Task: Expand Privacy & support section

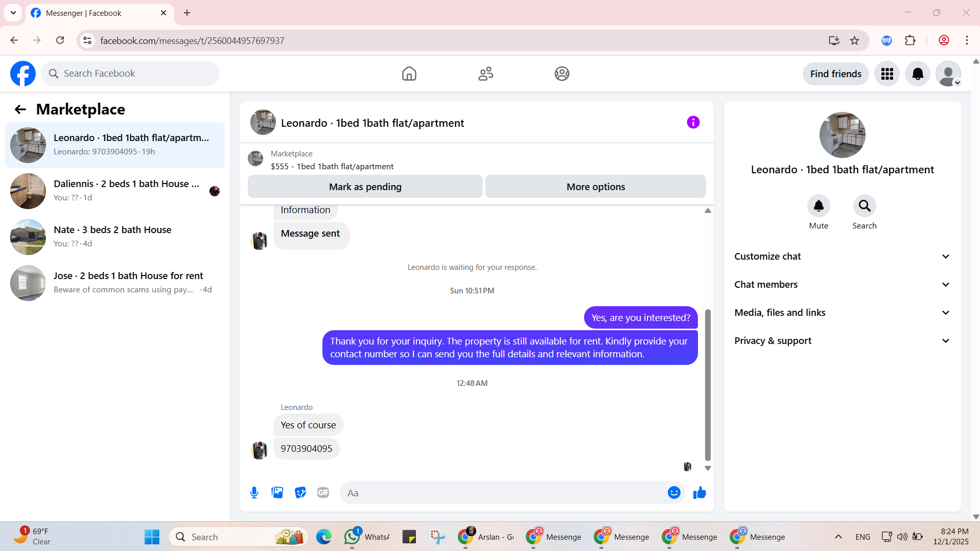Action: pos(842,341)
